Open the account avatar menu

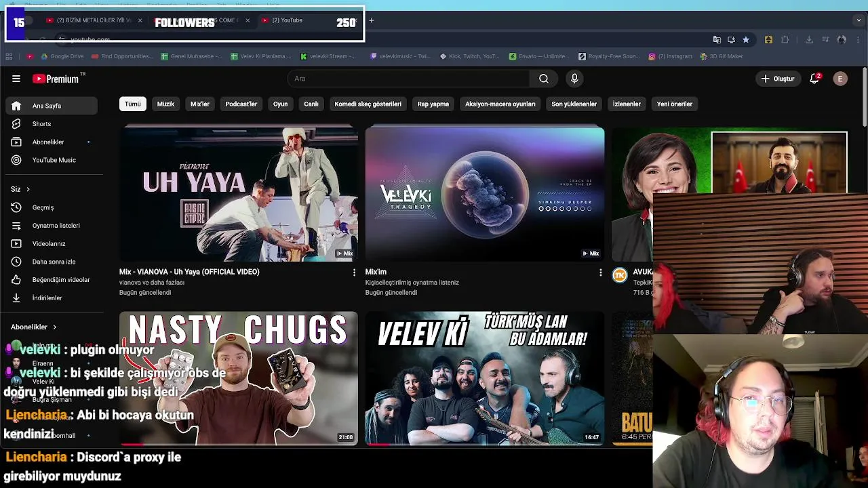840,79
